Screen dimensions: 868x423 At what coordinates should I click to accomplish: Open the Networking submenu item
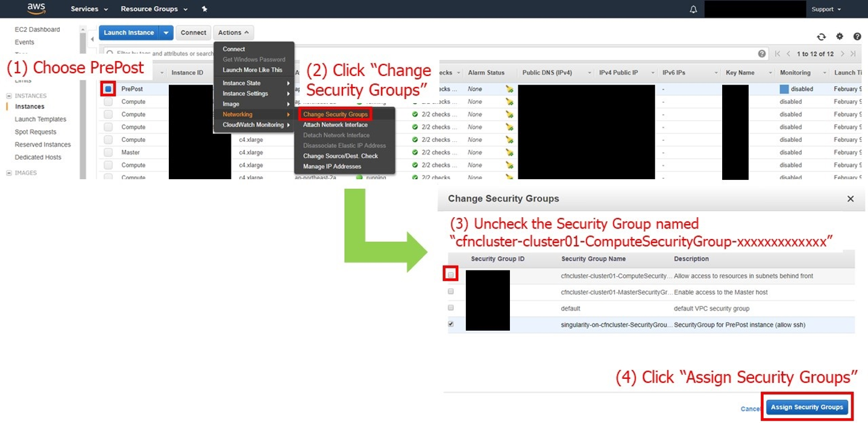(x=254, y=114)
